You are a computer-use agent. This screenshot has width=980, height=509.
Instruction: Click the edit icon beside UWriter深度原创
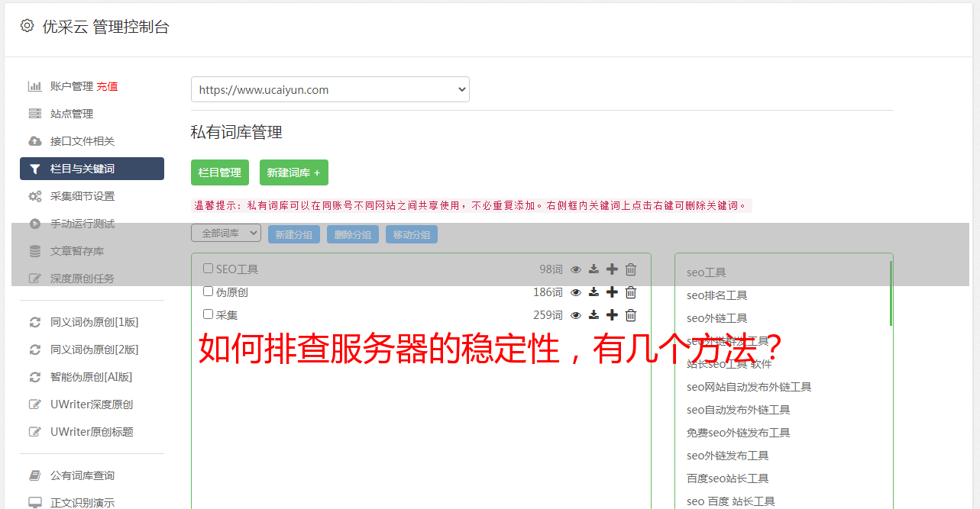click(35, 404)
